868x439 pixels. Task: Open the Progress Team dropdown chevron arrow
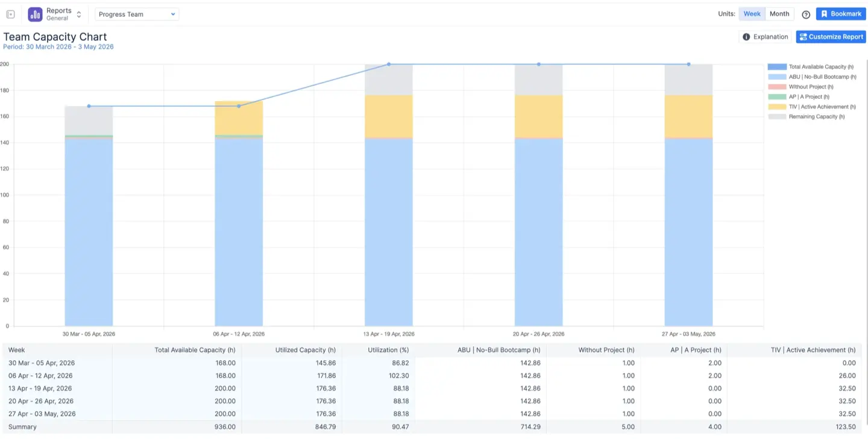pos(173,14)
